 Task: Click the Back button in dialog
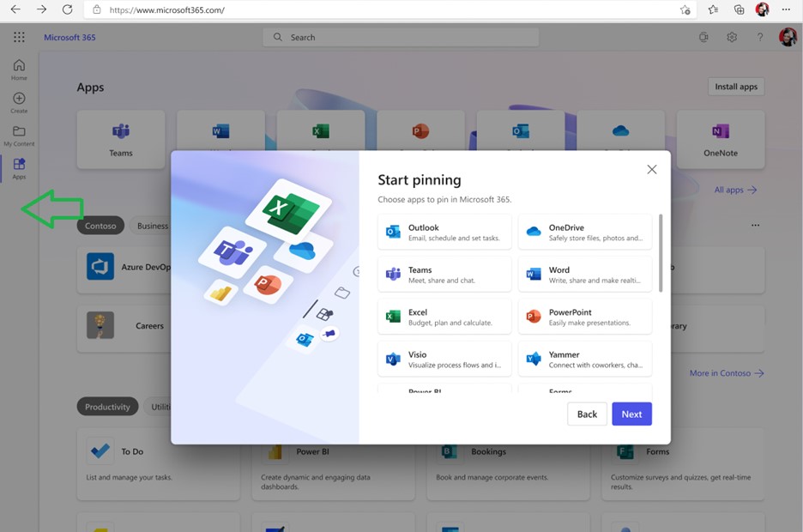(587, 414)
